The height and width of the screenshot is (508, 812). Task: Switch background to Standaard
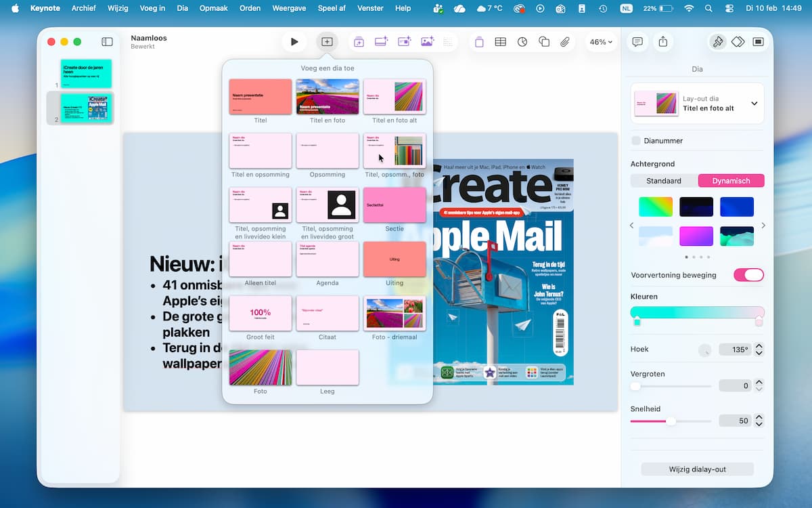[664, 181]
